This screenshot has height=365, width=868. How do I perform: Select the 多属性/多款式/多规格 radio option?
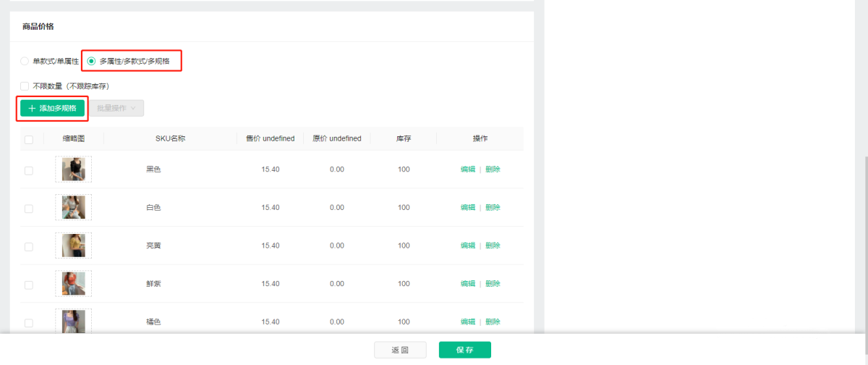click(x=91, y=62)
